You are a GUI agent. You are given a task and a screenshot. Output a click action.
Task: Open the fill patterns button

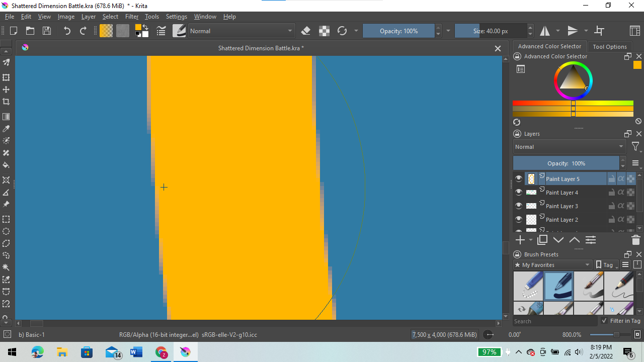click(123, 31)
